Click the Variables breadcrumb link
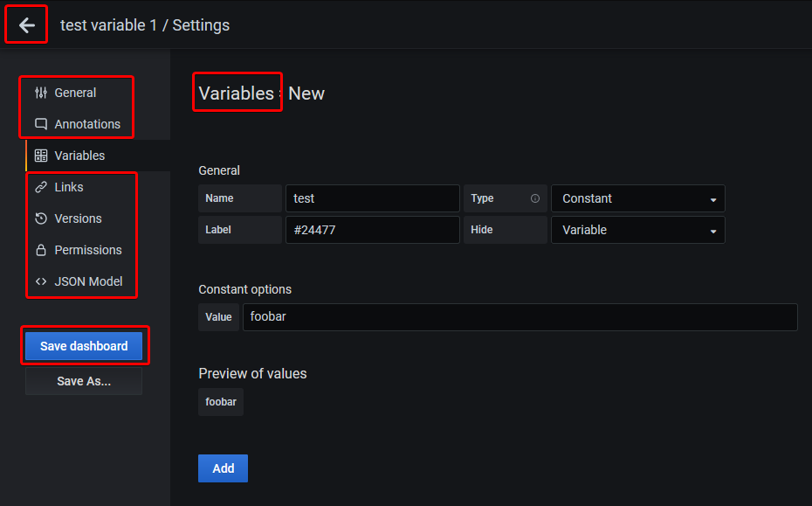This screenshot has width=812, height=506. click(x=237, y=92)
